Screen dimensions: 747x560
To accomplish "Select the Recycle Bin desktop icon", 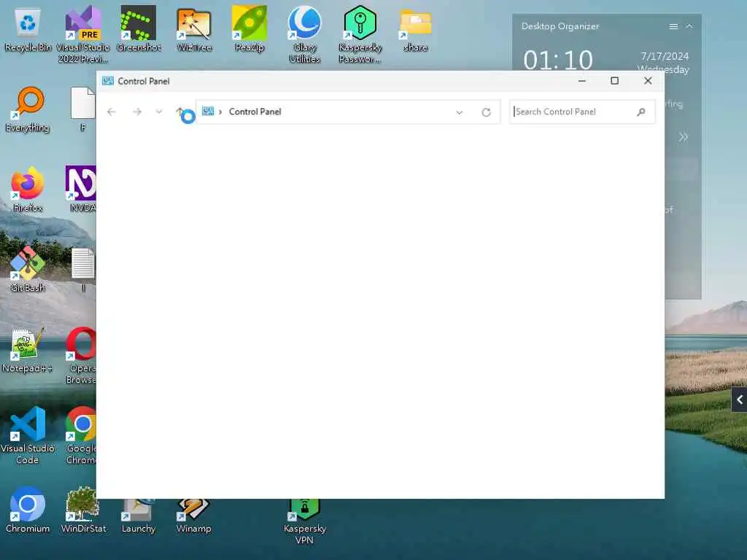I will pos(28,28).
